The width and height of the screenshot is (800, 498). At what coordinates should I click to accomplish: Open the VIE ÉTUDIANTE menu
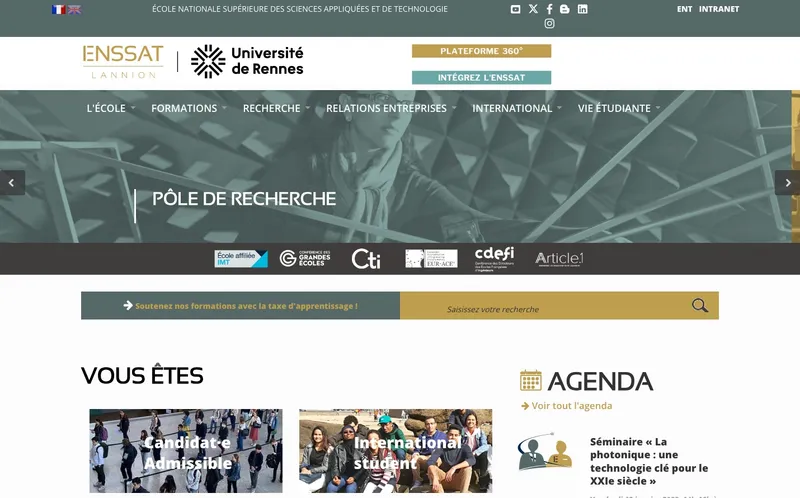(618, 108)
